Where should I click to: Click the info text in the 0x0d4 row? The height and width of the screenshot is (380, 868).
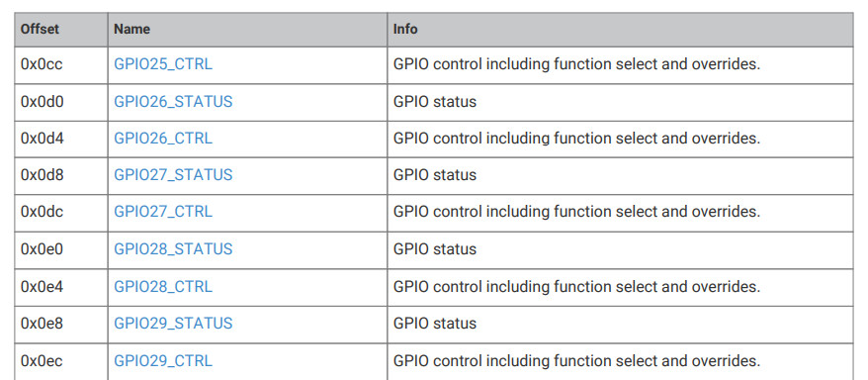(576, 139)
